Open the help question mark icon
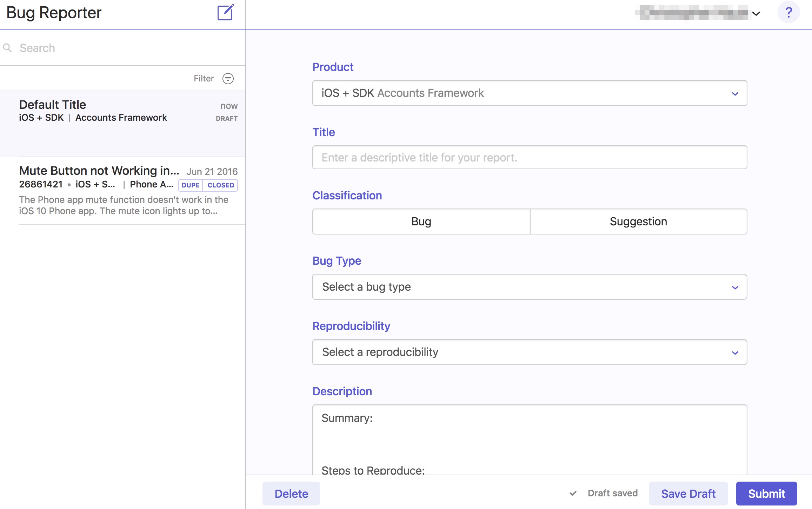The height and width of the screenshot is (509, 812). point(788,13)
